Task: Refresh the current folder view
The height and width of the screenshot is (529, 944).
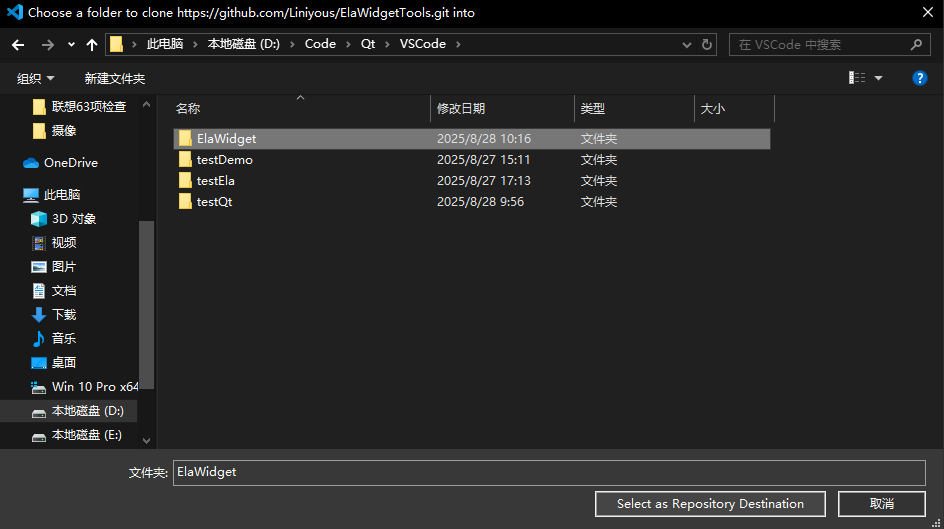Action: coord(707,45)
